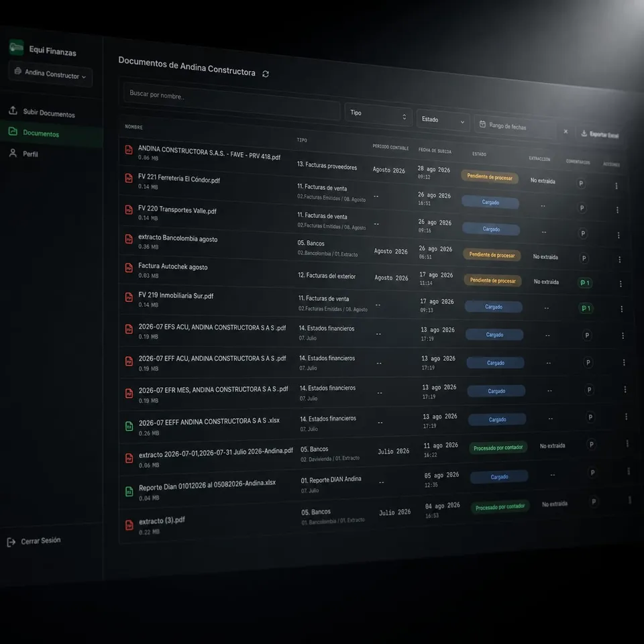
Task: Click 'Julio 2026' period of extracto (3).pdf
Action: click(394, 513)
